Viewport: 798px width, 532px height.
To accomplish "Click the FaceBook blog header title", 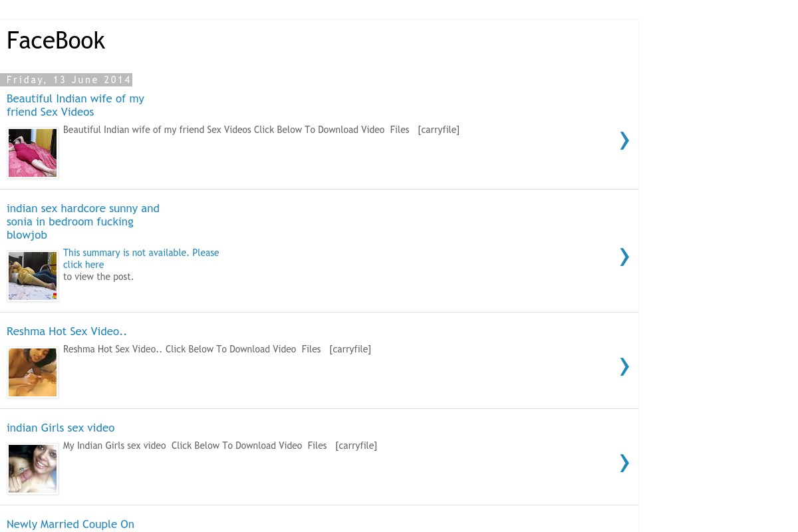I will click(x=56, y=41).
